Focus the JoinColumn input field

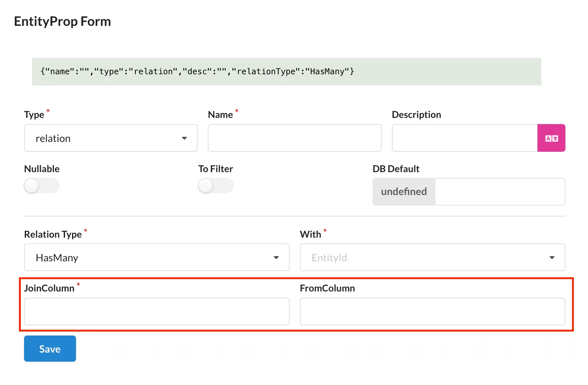pyautogui.click(x=156, y=311)
